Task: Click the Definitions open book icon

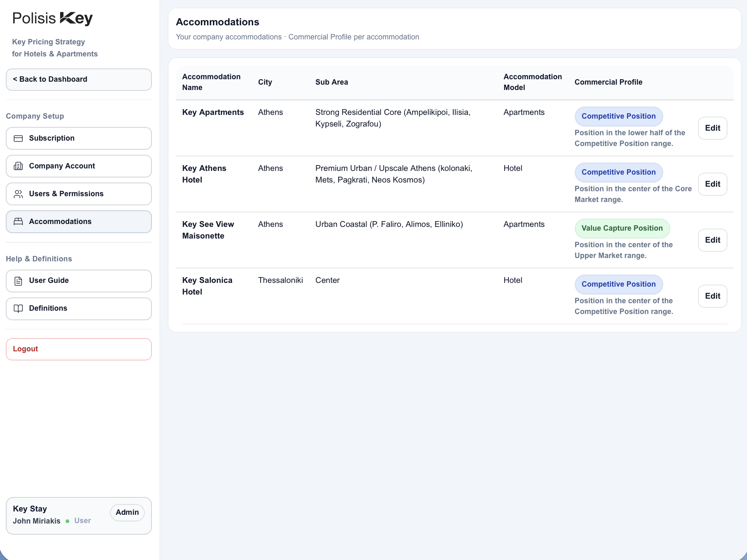Action: (x=18, y=309)
